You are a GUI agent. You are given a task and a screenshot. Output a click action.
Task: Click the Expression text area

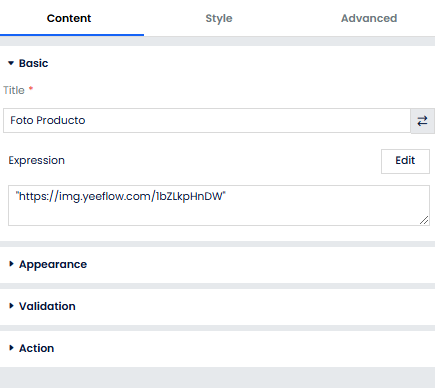coord(219,205)
